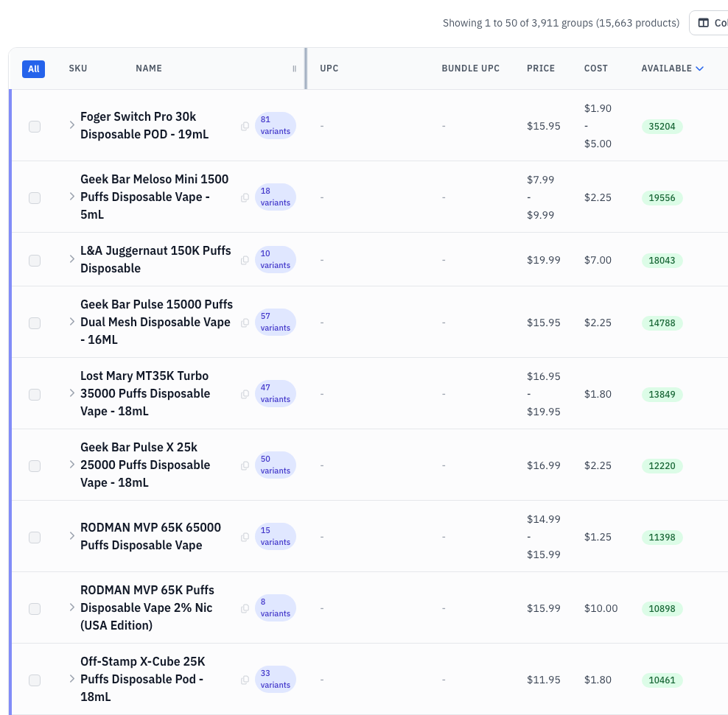This screenshot has width=728, height=715.
Task: Expand Off-Stamp X-Cube 25K group chevron
Action: (72, 679)
